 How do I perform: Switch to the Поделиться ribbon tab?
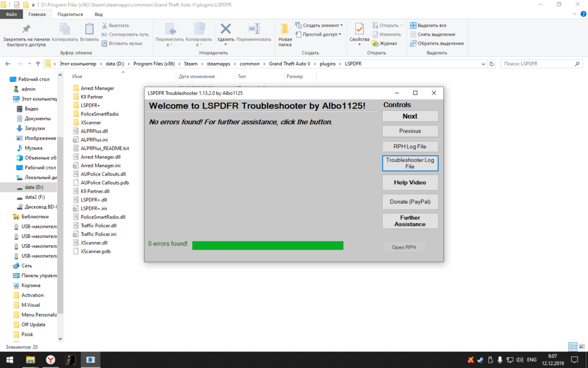coord(70,14)
